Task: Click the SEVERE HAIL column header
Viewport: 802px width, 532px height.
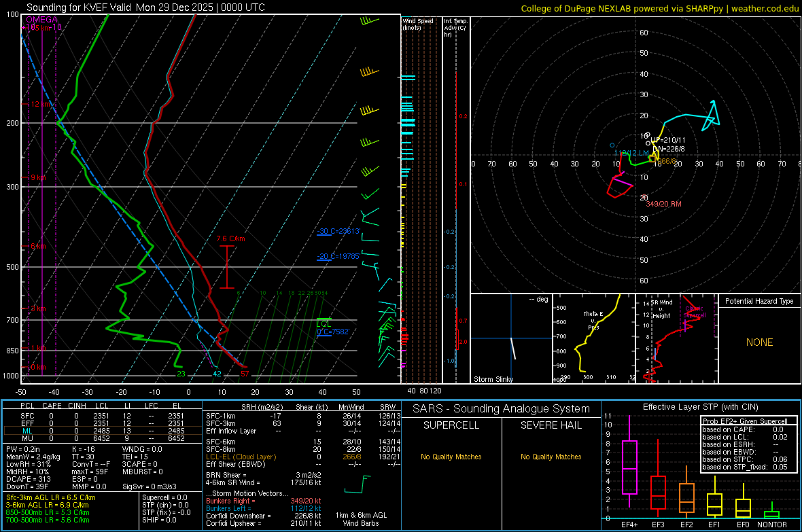Action: pyautogui.click(x=551, y=425)
